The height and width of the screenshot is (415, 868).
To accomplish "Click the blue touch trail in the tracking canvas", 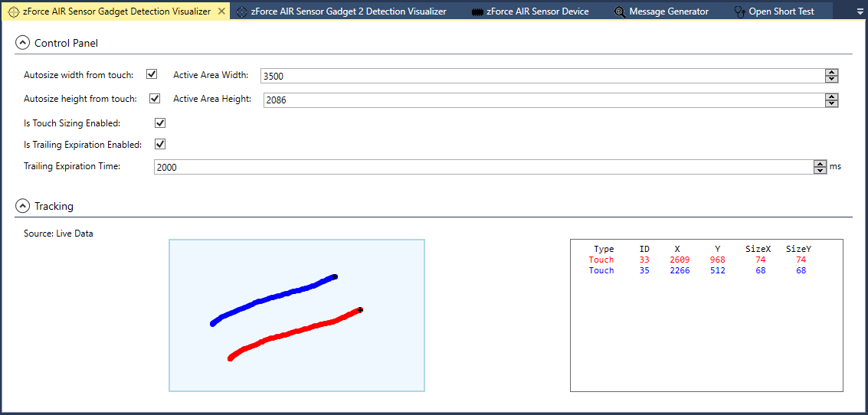I will coord(276,296).
